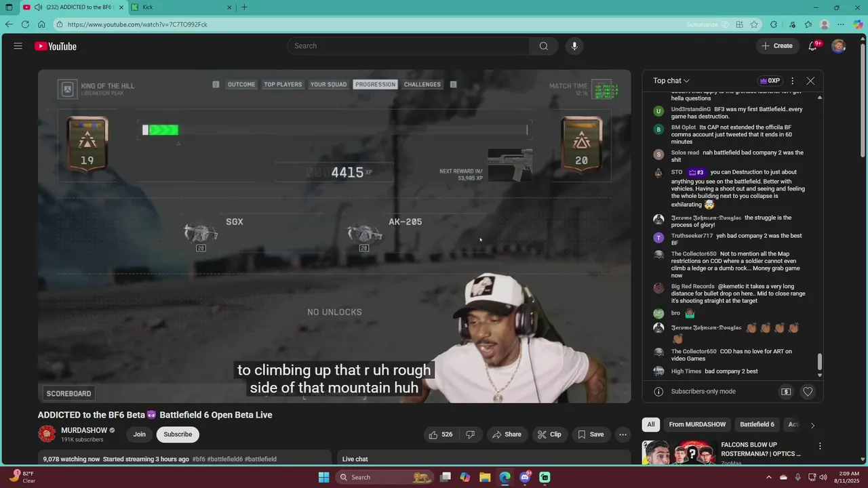Show subscribers-only mode info icon

point(658,391)
